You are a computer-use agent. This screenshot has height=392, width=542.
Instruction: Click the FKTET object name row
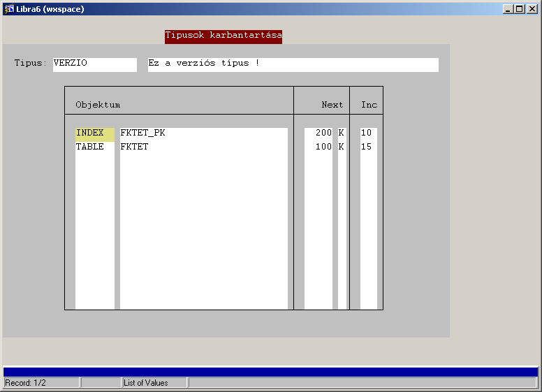pyautogui.click(x=203, y=148)
